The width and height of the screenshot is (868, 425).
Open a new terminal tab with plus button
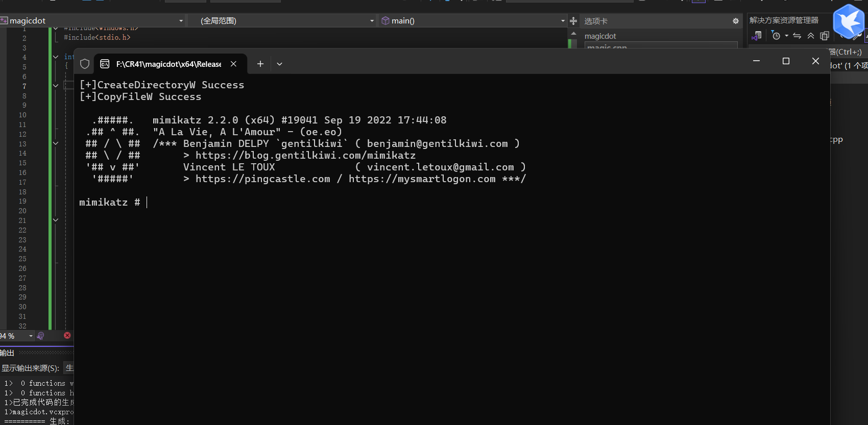click(260, 64)
